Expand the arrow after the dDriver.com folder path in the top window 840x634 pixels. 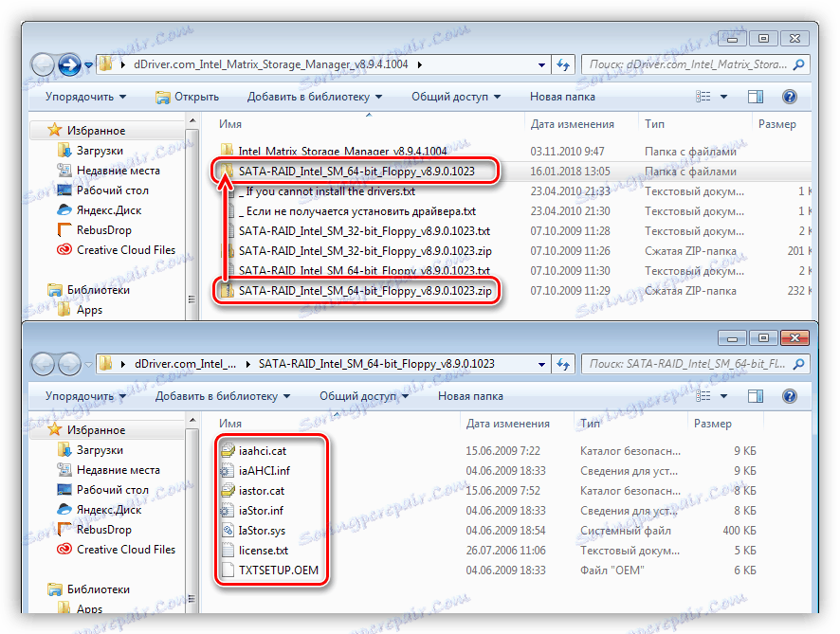tap(419, 64)
